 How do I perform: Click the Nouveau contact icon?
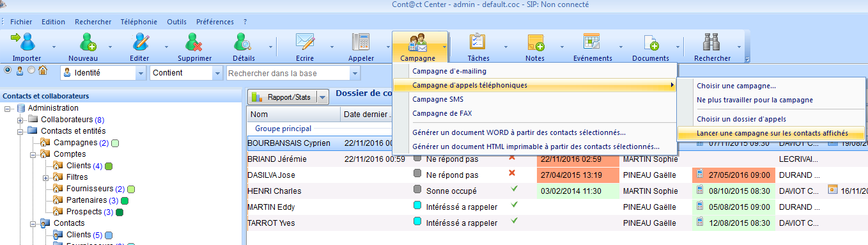coord(88,42)
